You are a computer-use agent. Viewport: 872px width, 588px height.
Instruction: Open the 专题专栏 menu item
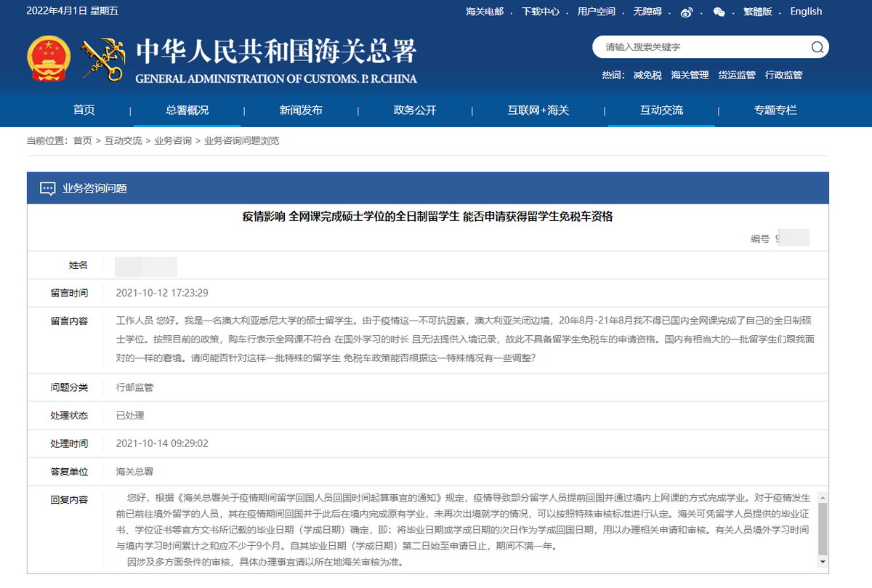(775, 110)
